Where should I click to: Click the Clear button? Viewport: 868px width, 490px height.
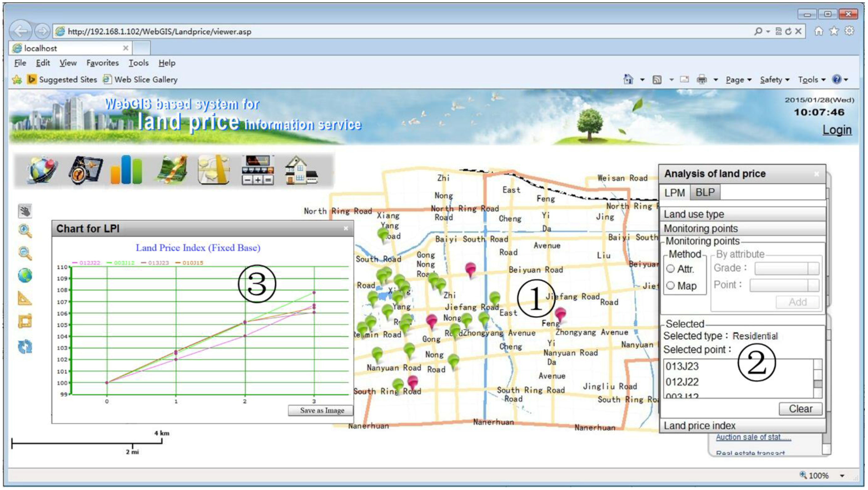pyautogui.click(x=800, y=409)
